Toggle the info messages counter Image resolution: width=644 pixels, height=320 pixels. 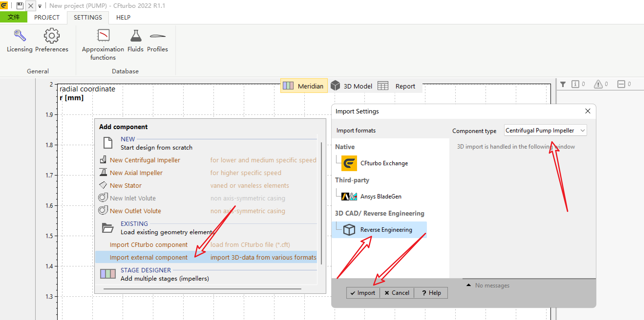tap(578, 84)
